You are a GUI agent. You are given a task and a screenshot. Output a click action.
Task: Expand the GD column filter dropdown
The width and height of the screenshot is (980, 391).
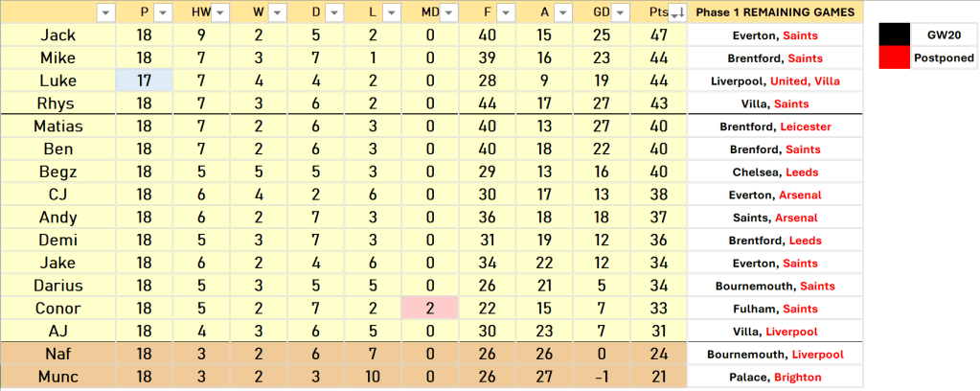[x=621, y=12]
